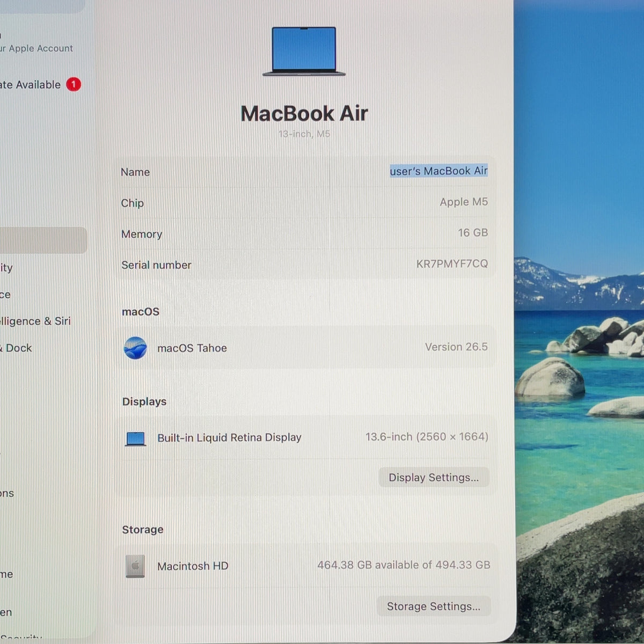Click the Built-in display laptop icon

(135, 439)
